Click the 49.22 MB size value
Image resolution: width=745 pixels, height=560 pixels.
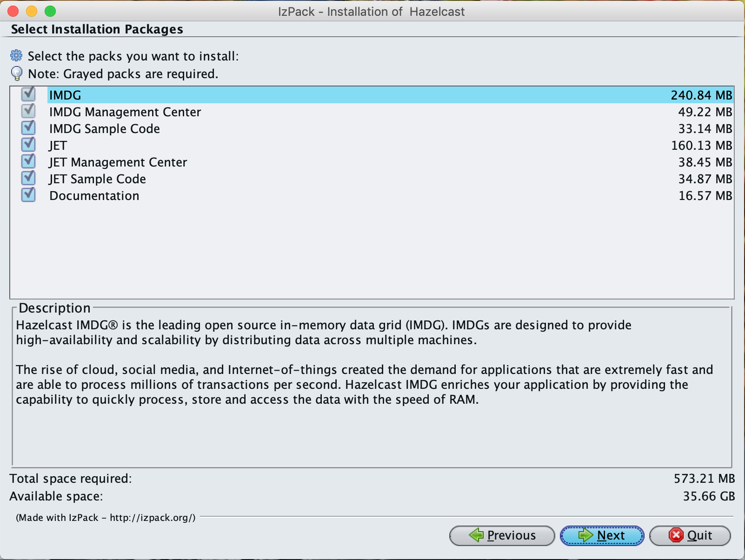705,112
